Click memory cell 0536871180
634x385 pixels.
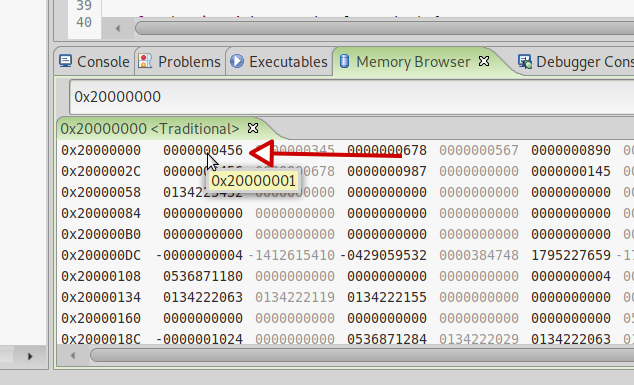pos(203,277)
